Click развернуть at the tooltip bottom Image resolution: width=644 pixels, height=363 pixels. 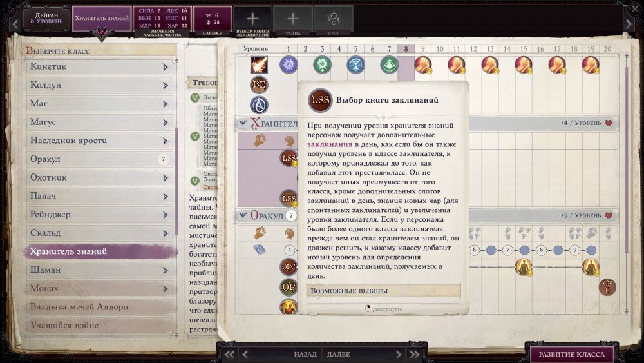[383, 309]
